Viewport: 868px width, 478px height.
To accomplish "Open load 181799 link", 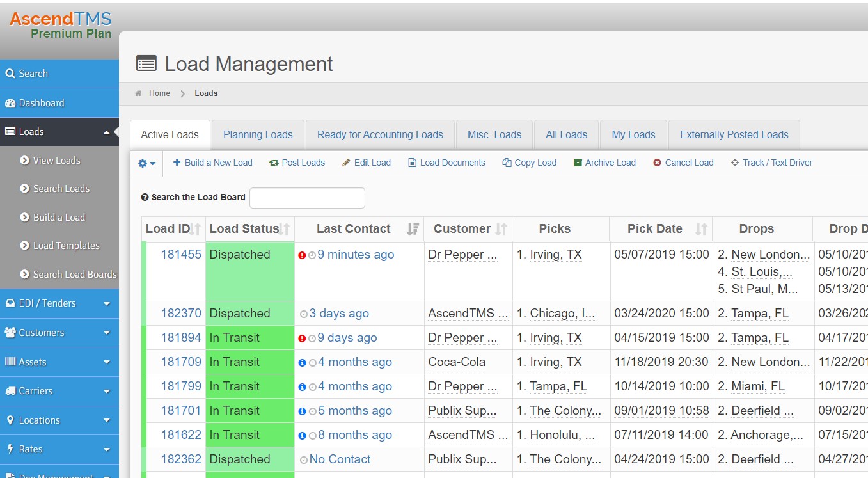I will tap(181, 386).
